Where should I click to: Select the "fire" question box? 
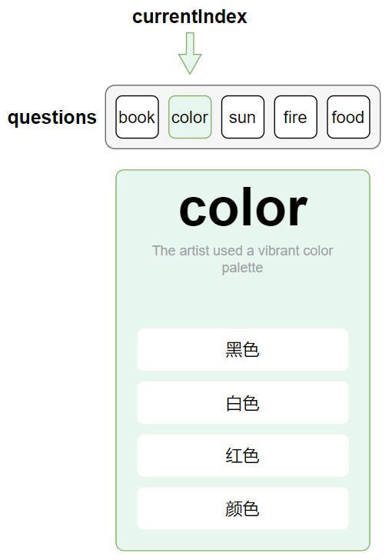296,117
